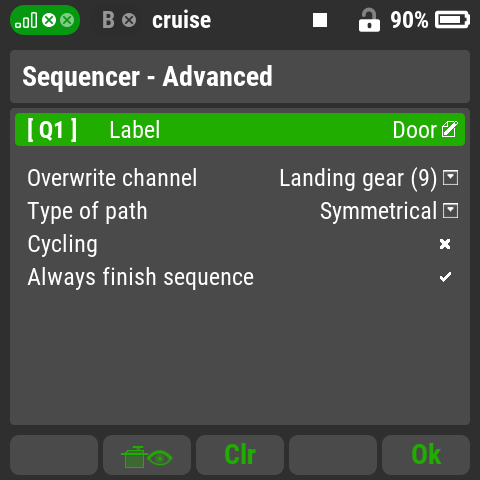The width and height of the screenshot is (480, 480).
Task: Click dropdown arrow next to Landing gear (9)
Action: click(450, 177)
